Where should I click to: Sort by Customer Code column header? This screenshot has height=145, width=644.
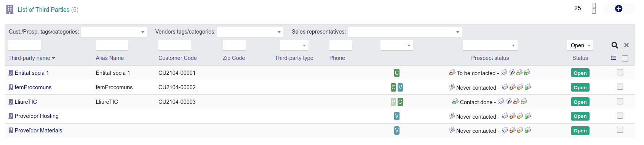(177, 58)
